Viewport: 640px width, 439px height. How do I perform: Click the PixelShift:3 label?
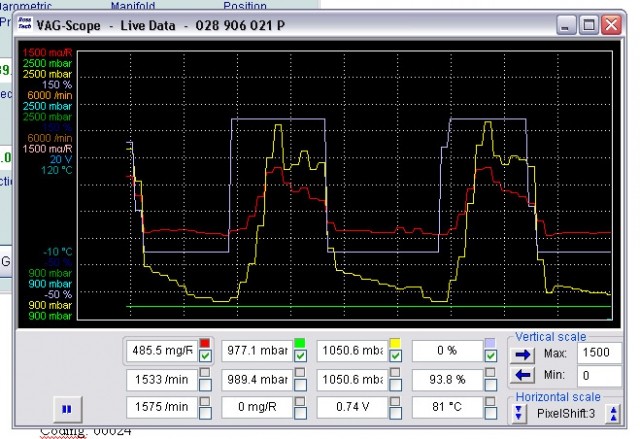click(x=566, y=413)
